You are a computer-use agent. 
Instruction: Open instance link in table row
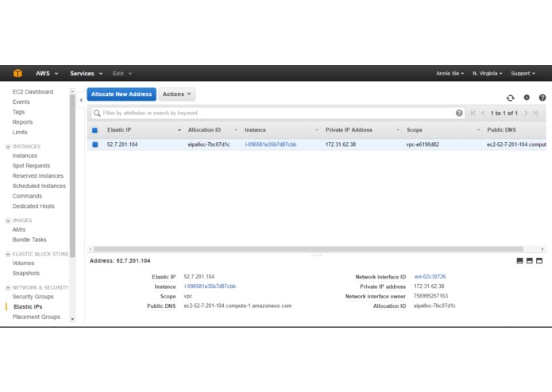[270, 144]
